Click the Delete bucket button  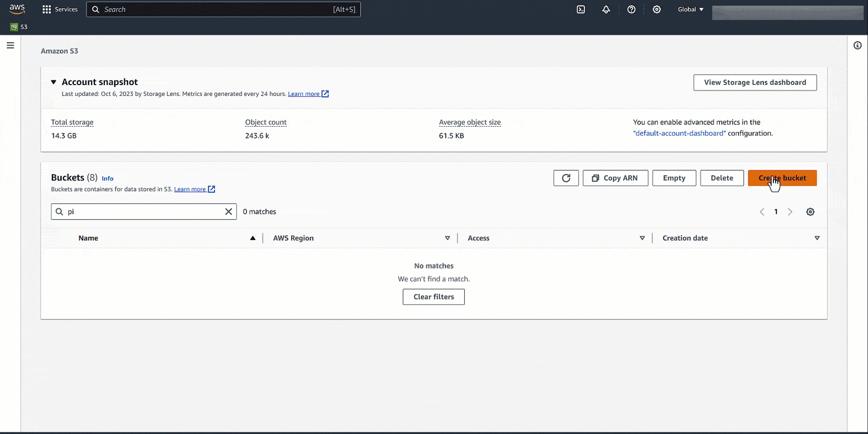[722, 178]
